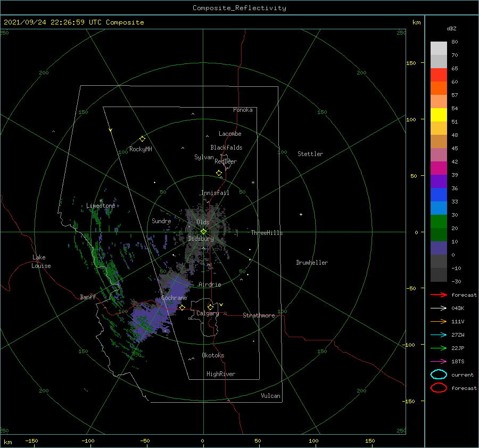
Task: Click the Vulcan label
Action: [x=271, y=396]
